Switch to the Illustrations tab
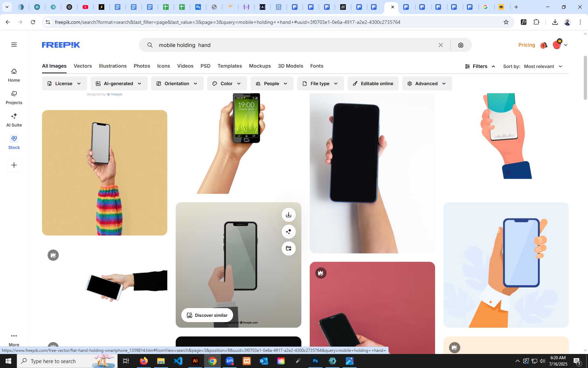This screenshot has width=588, height=368. [113, 66]
